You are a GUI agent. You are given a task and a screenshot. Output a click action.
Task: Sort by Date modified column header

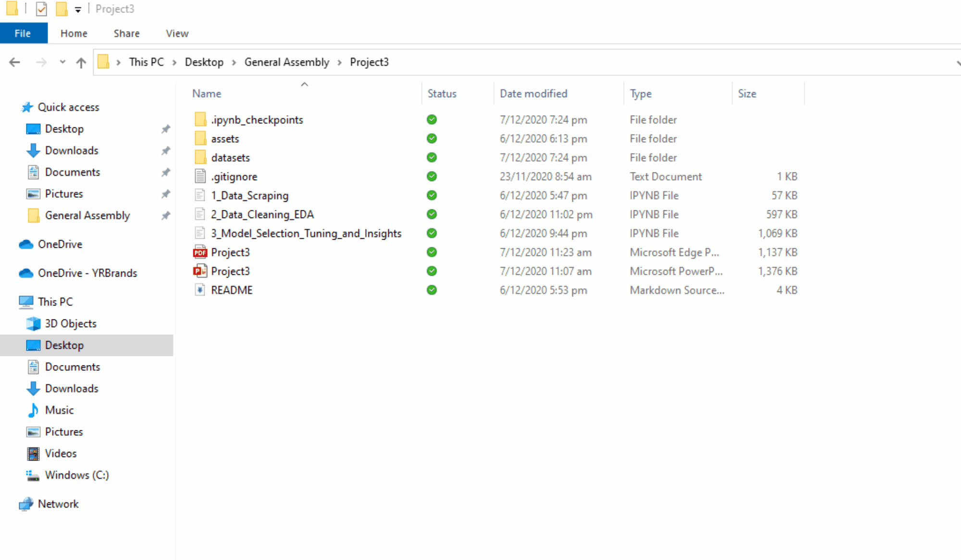533,94
